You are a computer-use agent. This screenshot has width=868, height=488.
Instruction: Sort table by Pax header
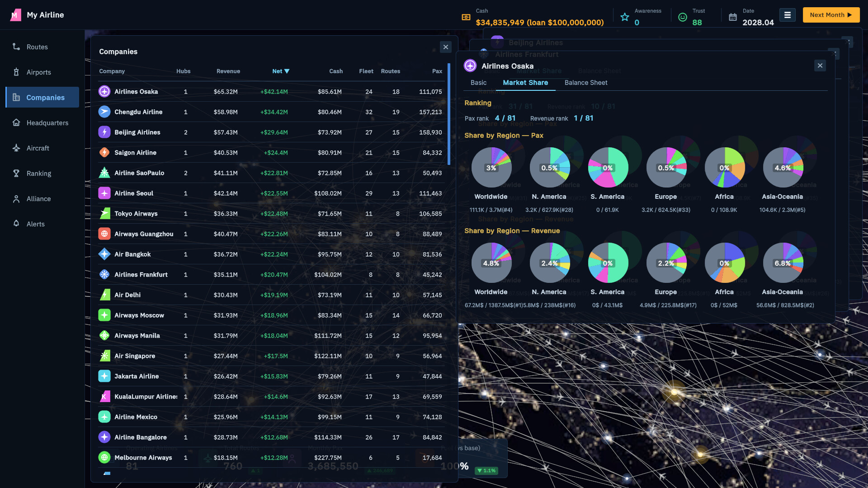click(437, 71)
